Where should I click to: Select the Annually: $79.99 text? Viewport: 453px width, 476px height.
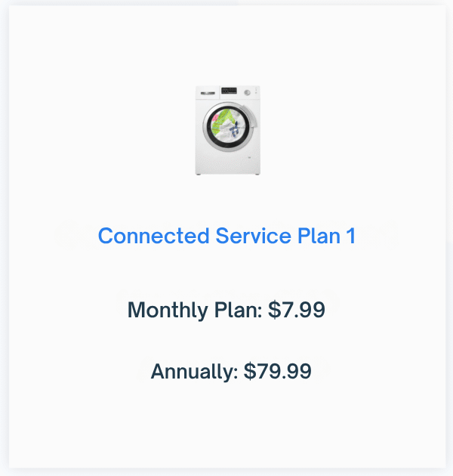coord(231,371)
